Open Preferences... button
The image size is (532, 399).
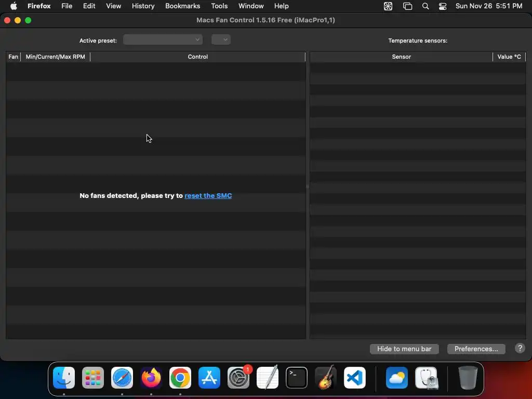point(476,349)
